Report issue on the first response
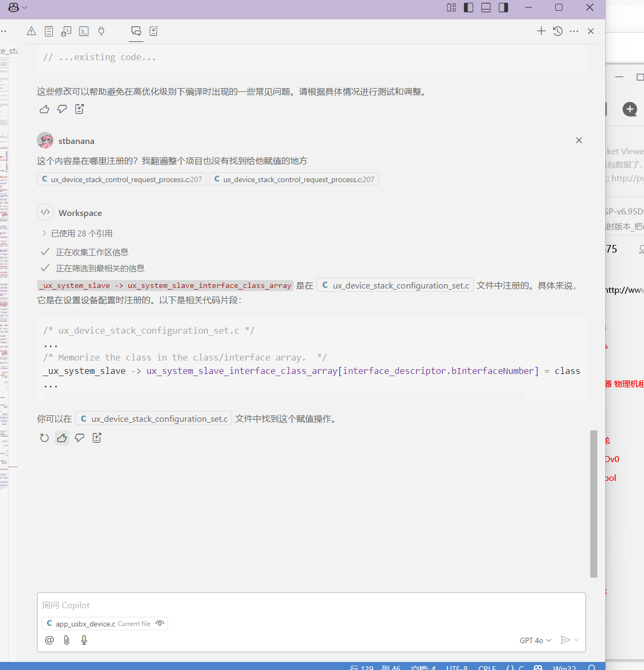This screenshot has width=644, height=670. coord(79,109)
